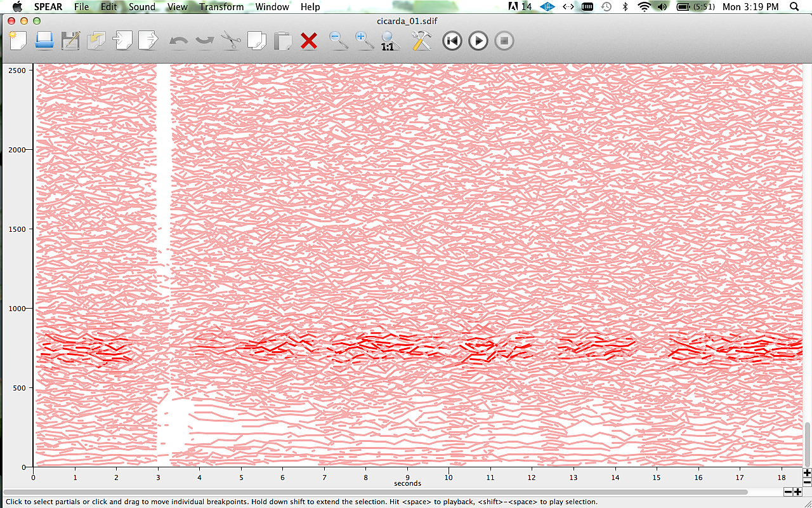This screenshot has width=812, height=508.
Task: Click the folder with documents toolbar icon
Action: click(x=96, y=41)
